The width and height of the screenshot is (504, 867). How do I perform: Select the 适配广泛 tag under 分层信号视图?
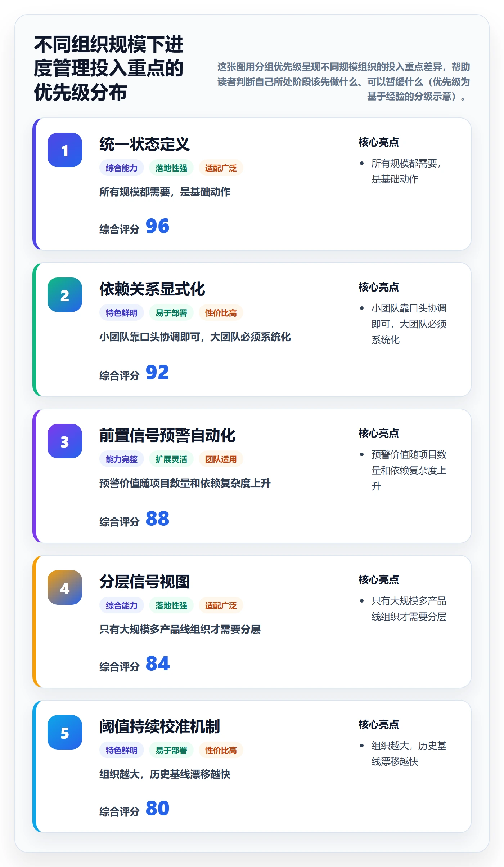coord(221,605)
